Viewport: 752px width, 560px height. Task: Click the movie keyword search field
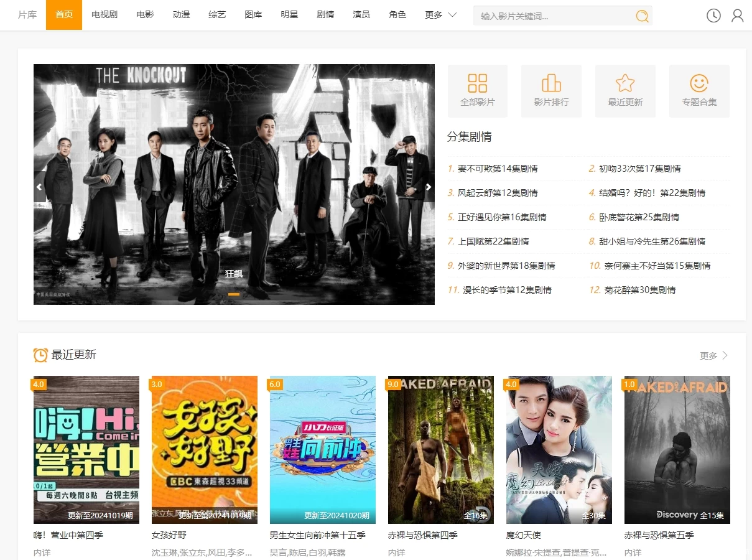pyautogui.click(x=554, y=16)
